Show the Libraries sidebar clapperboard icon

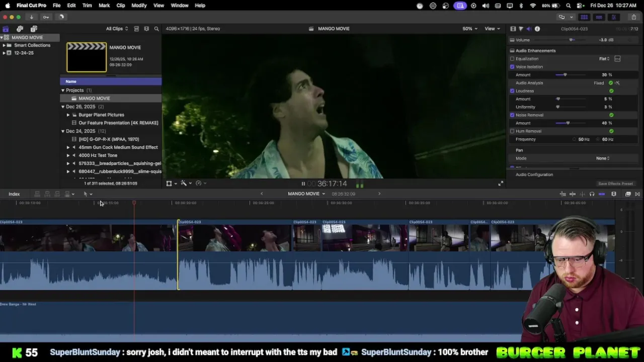point(6,29)
